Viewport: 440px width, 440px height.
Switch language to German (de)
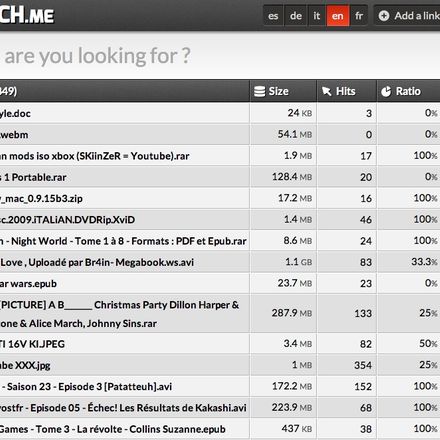click(x=296, y=16)
